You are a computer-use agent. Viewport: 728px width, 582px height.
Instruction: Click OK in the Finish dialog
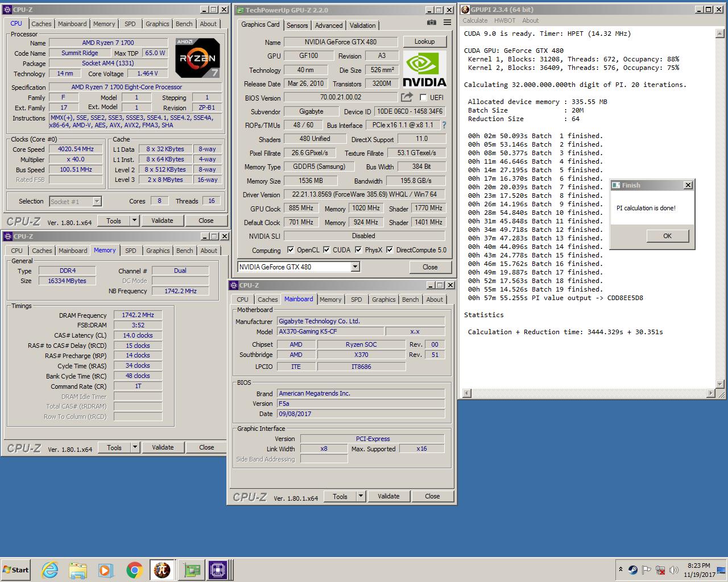(667, 236)
